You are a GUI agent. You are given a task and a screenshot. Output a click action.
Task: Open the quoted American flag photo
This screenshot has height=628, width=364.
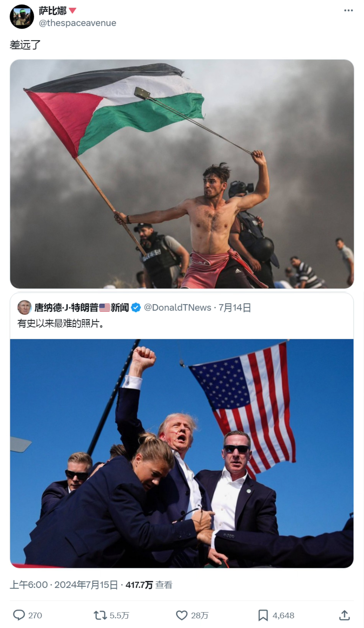point(182,453)
